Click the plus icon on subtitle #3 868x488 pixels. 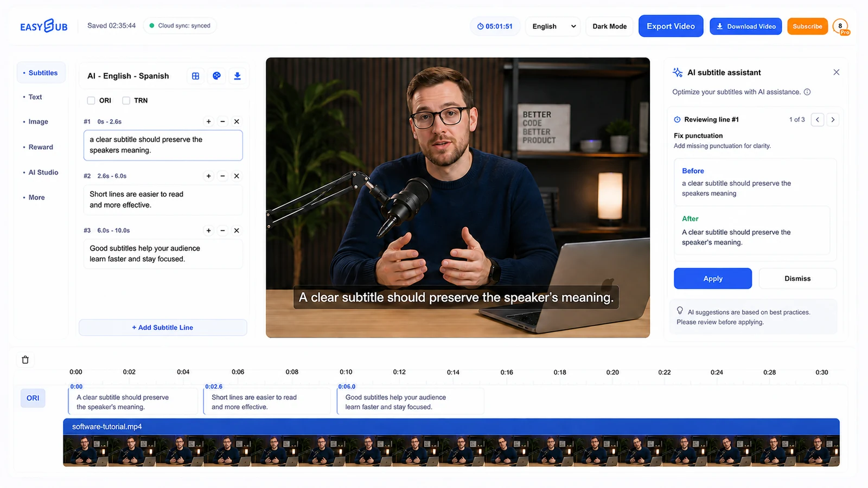(208, 230)
